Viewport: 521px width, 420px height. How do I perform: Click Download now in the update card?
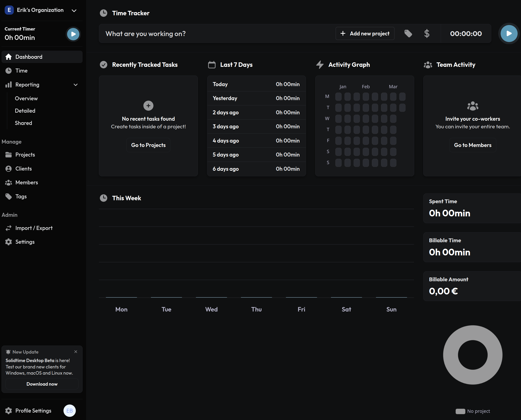click(x=42, y=384)
